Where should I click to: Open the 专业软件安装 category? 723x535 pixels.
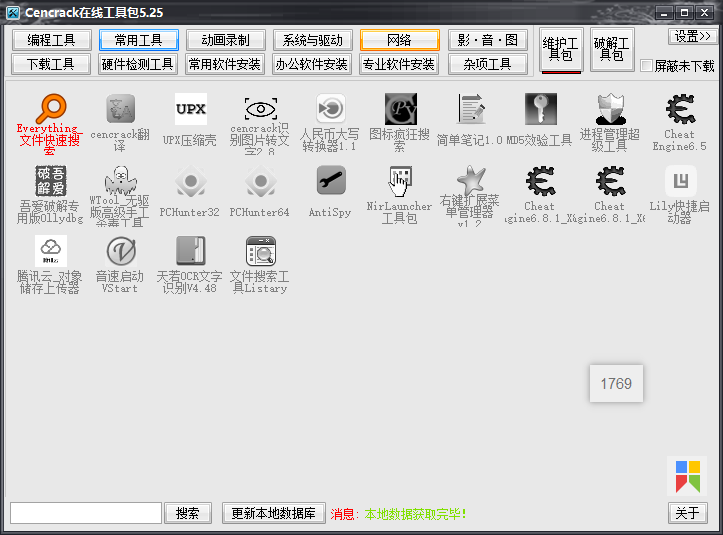tap(399, 64)
